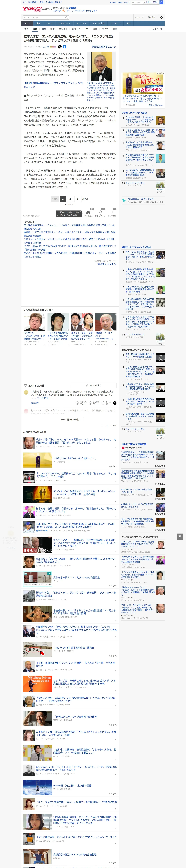Share the first comment on X

pos(114,403)
